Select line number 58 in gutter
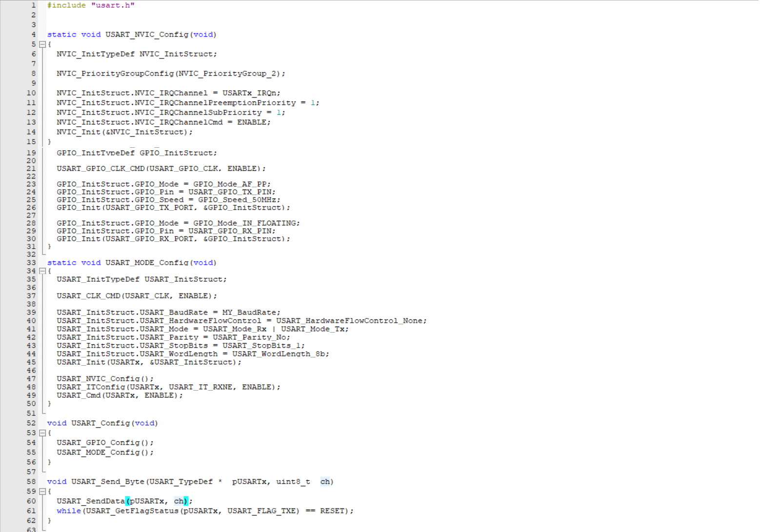 click(31, 482)
